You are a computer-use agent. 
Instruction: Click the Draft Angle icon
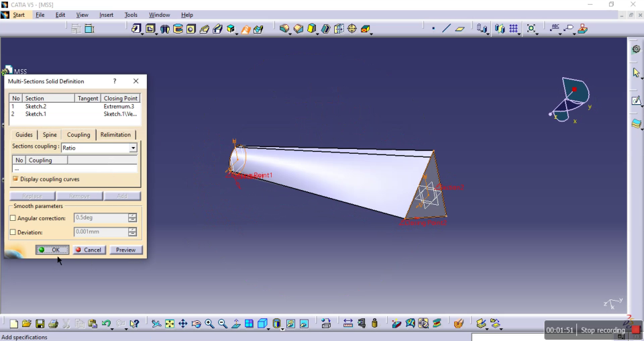312,29
